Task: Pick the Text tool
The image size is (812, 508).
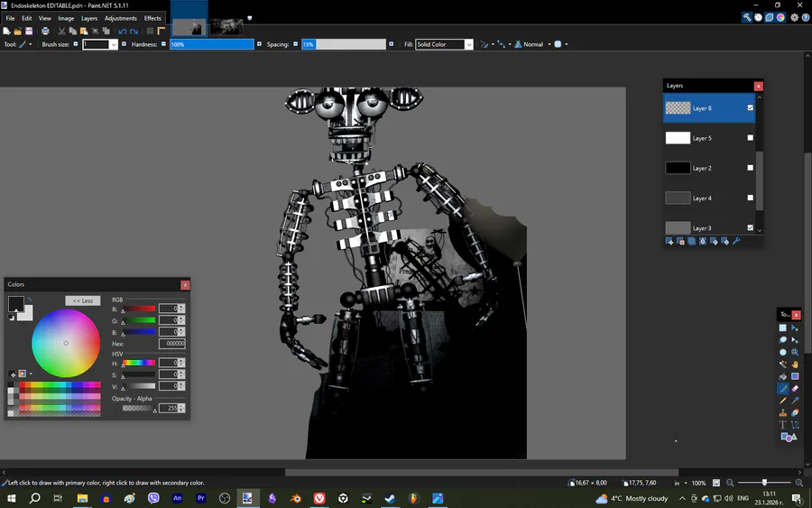Action: [783, 425]
